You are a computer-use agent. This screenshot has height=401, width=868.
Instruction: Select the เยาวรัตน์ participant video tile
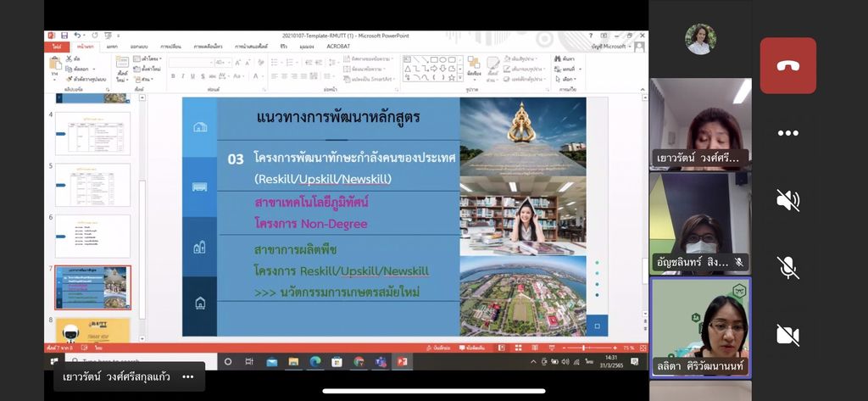click(700, 124)
